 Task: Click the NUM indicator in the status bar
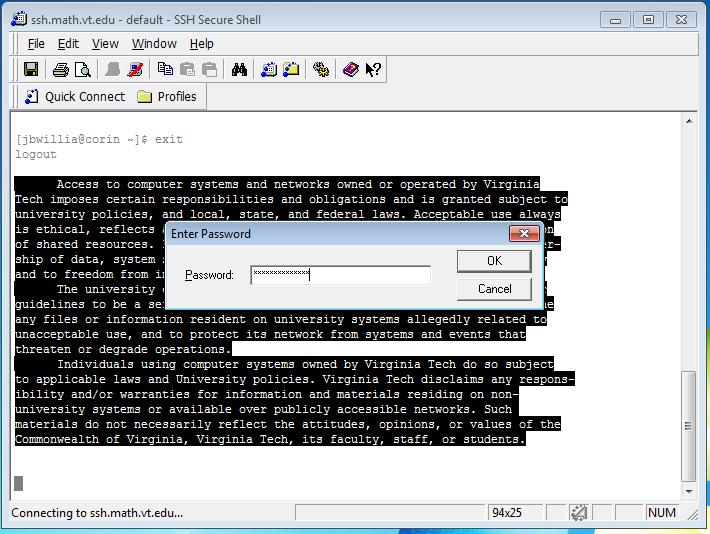pos(662,513)
